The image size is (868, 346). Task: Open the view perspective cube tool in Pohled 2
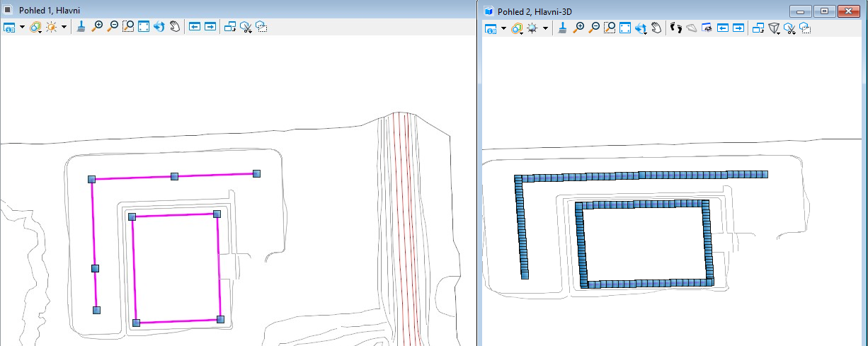point(775,28)
